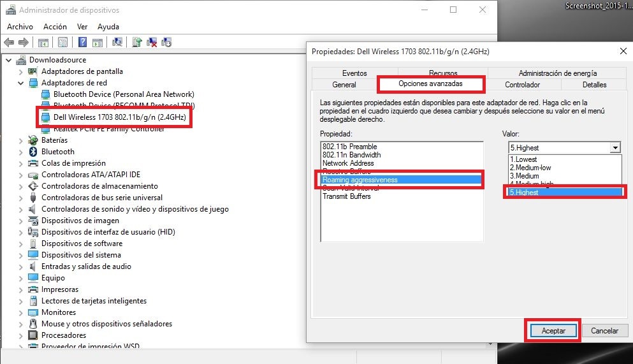Click the Lectores de tarjetas inteligentes icon
This screenshot has width=633, height=364.
pyautogui.click(x=33, y=301)
